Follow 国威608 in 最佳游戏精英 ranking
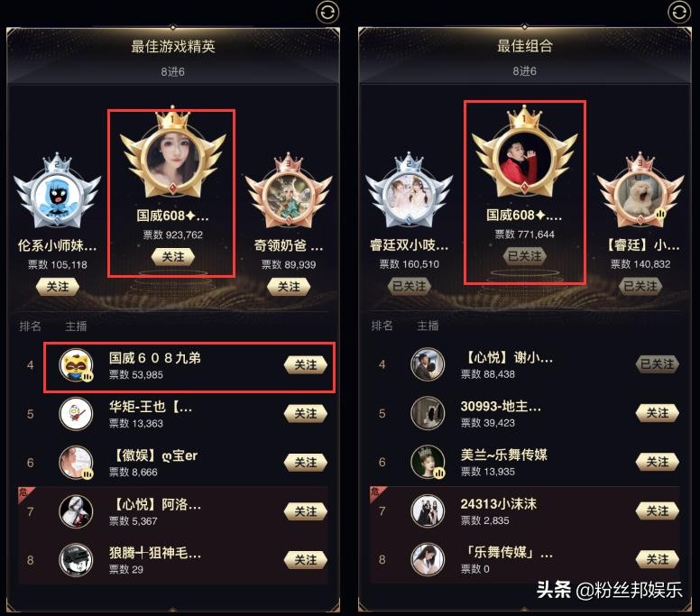 (173, 257)
